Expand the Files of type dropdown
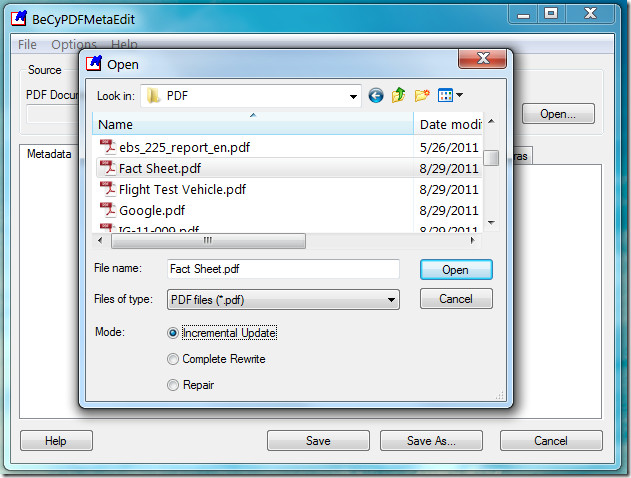631x478 pixels. (391, 300)
